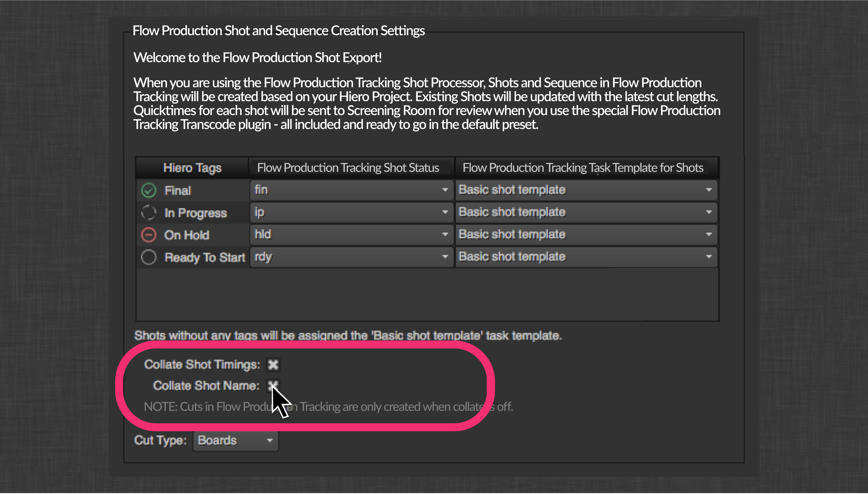The width and height of the screenshot is (868, 494).
Task: Click the On Hold red minus icon
Action: click(149, 235)
